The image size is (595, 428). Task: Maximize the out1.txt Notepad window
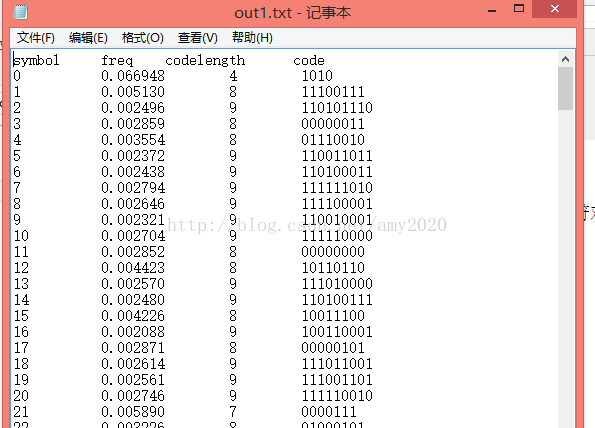[519, 8]
